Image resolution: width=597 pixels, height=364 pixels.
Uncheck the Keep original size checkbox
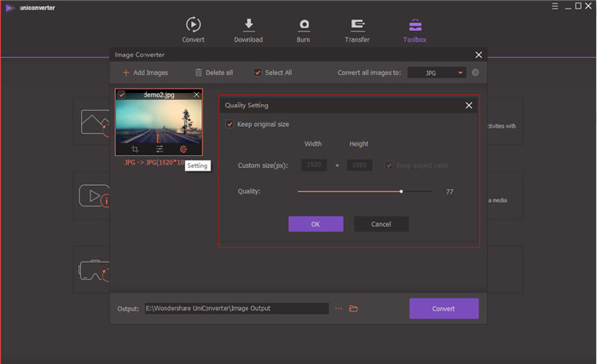coord(229,124)
